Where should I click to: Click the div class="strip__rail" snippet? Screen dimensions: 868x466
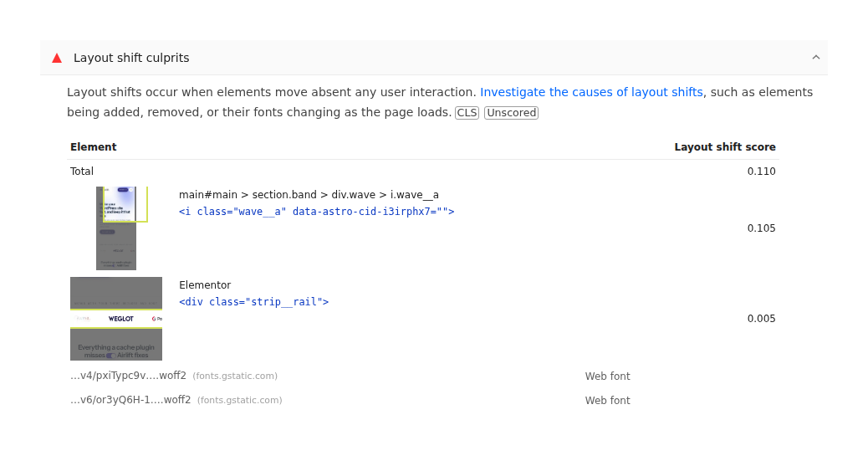253,301
